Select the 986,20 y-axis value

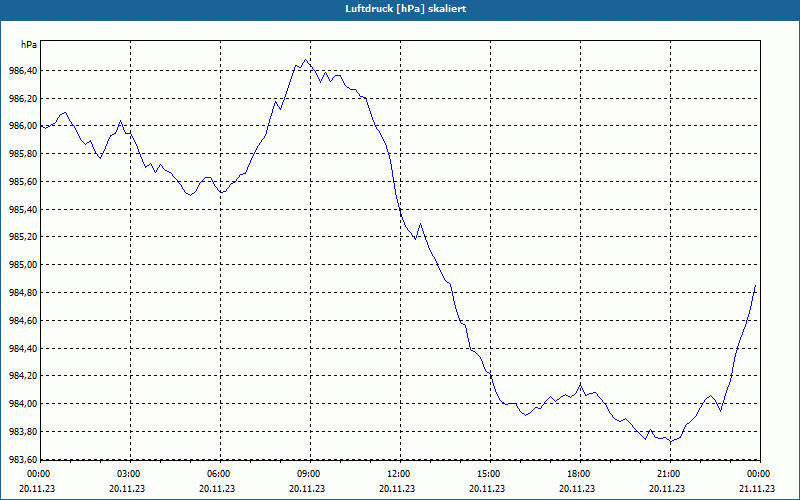click(23, 98)
